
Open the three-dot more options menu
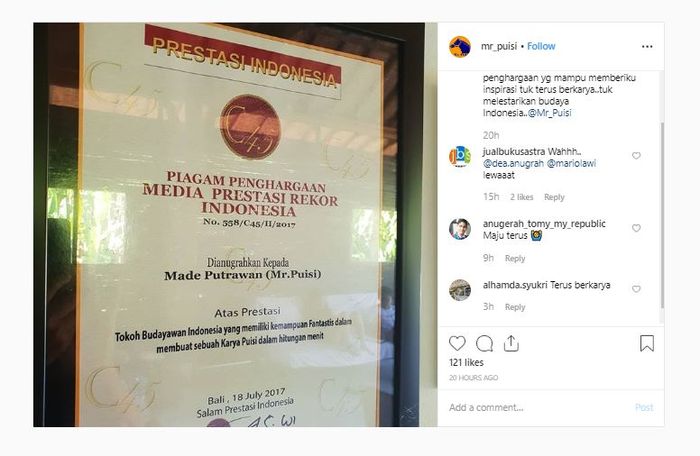647,46
